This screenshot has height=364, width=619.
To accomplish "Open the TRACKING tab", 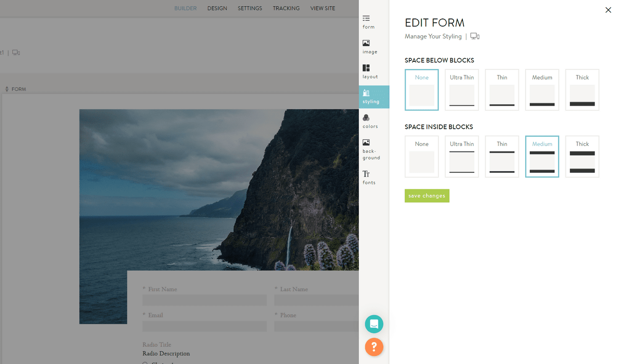I will tap(286, 8).
